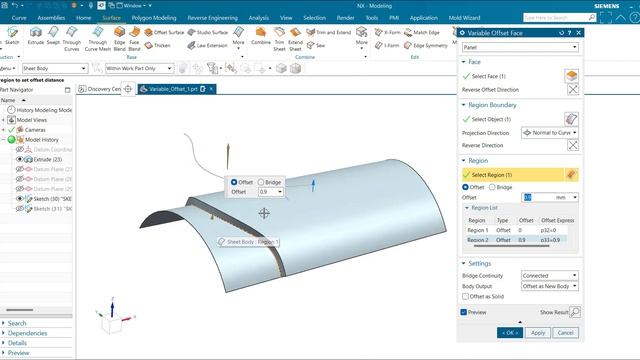
Task: Select Region 1 row in Region List
Action: [516, 230]
